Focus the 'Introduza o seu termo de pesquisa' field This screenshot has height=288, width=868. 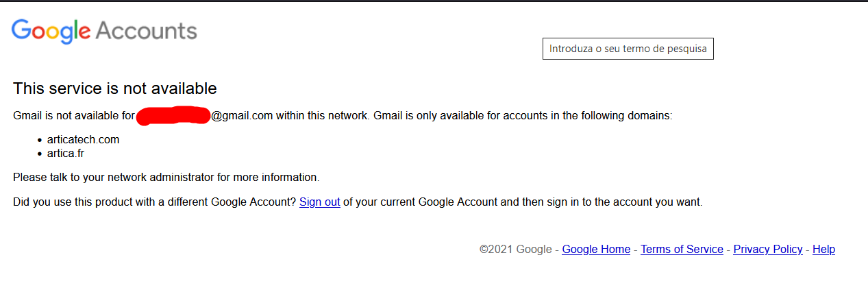pyautogui.click(x=628, y=49)
